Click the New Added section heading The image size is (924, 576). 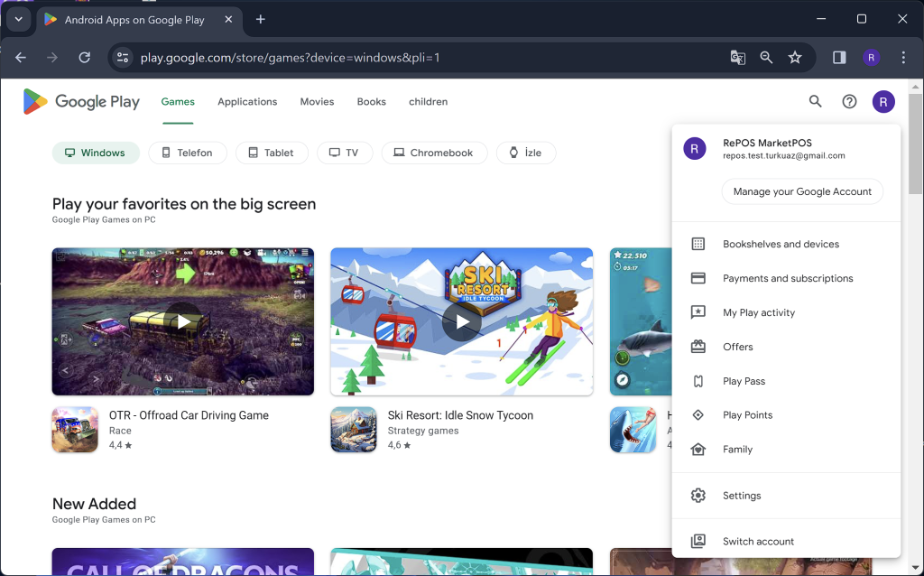click(94, 504)
